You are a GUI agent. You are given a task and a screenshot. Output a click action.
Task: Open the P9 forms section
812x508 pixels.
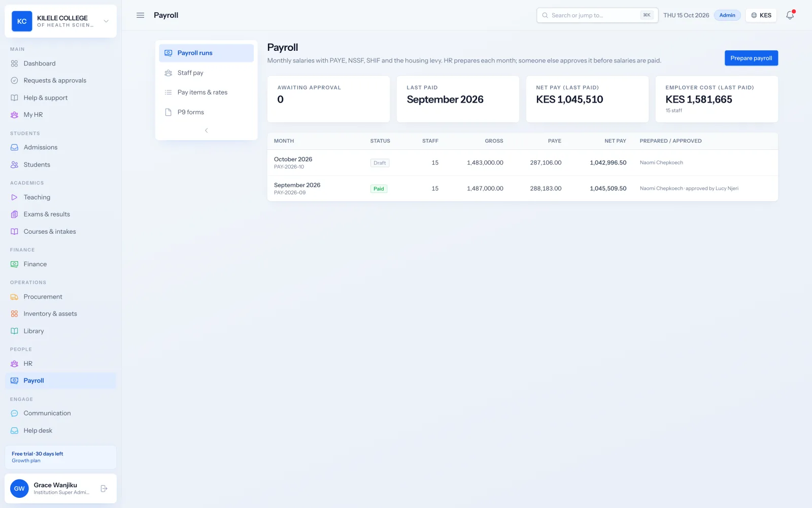[206, 112]
